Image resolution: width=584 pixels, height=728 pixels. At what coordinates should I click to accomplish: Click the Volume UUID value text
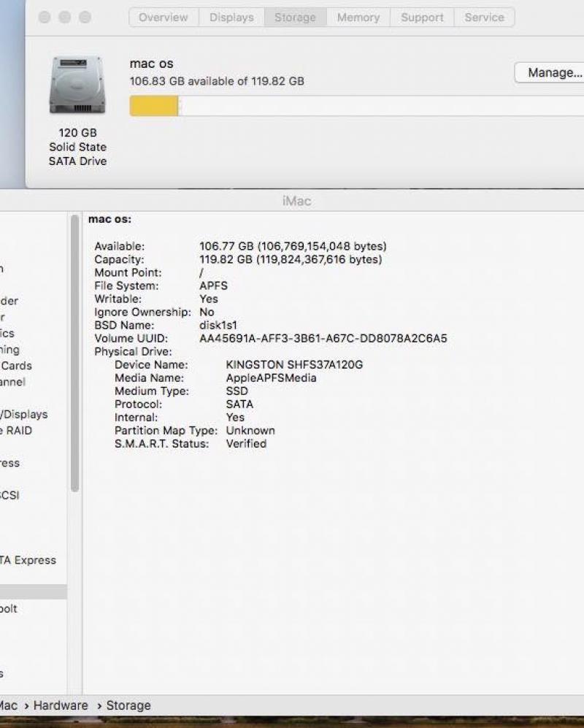click(323, 338)
